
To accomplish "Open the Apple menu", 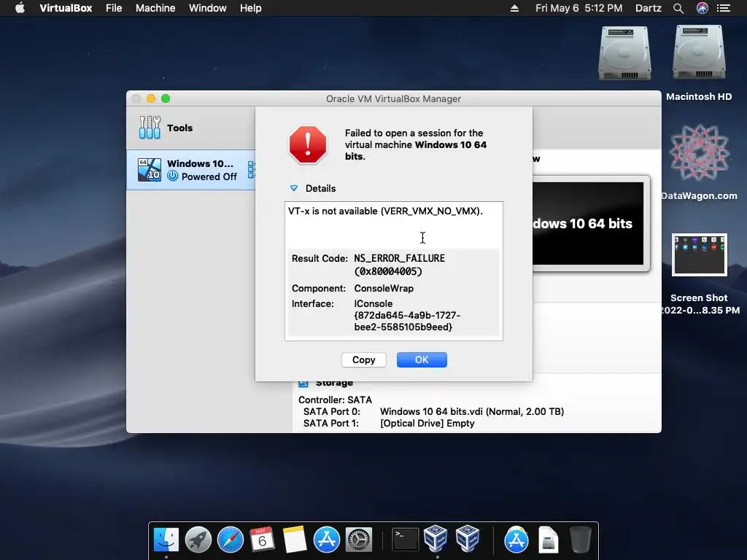I will [20, 8].
